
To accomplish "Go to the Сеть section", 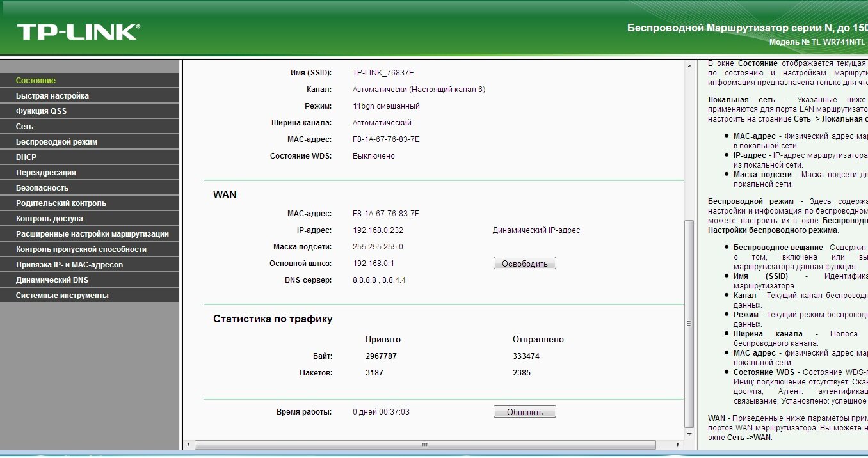I will pos(24,127).
